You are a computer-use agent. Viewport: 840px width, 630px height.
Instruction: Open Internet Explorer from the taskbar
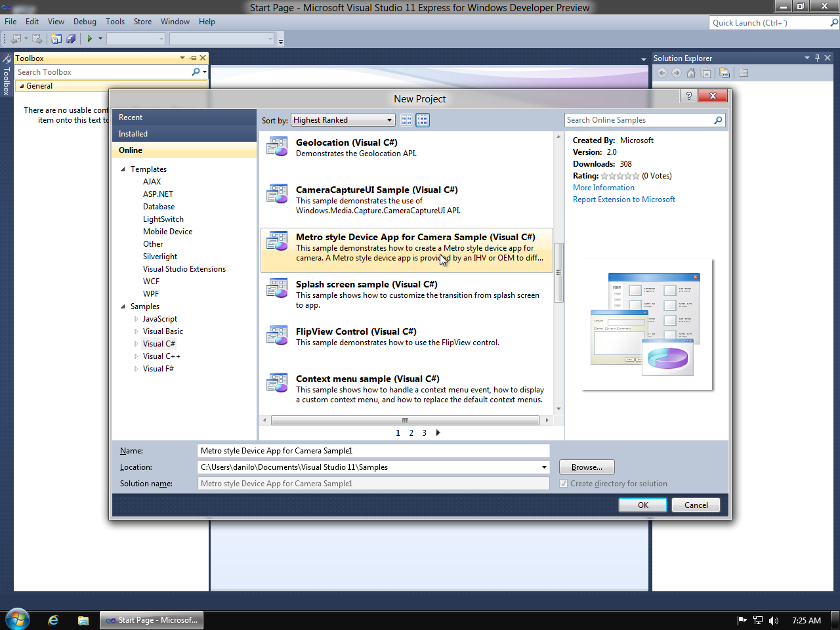click(53, 620)
